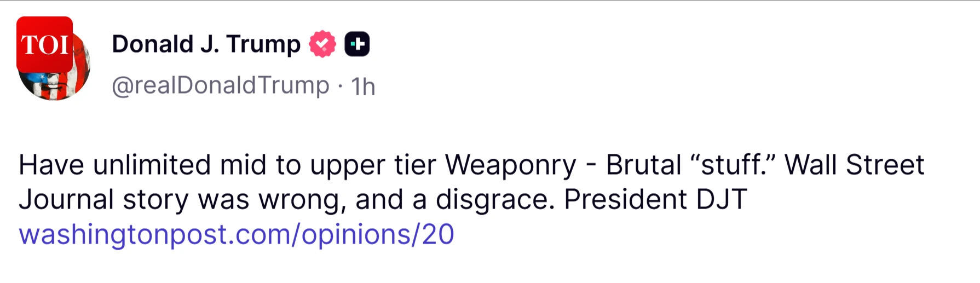Image resolution: width=980 pixels, height=283 pixels.
Task: Click the "President DJT" signature text
Action: pyautogui.click(x=655, y=199)
